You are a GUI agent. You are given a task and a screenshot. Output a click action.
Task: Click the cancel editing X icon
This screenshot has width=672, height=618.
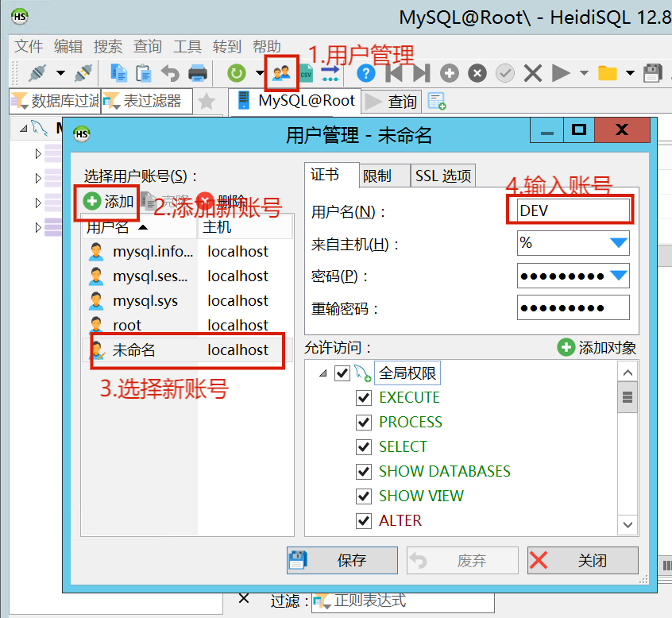(x=533, y=73)
